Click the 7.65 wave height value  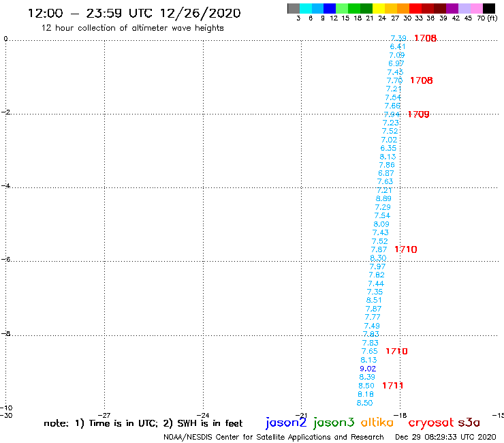[370, 351]
